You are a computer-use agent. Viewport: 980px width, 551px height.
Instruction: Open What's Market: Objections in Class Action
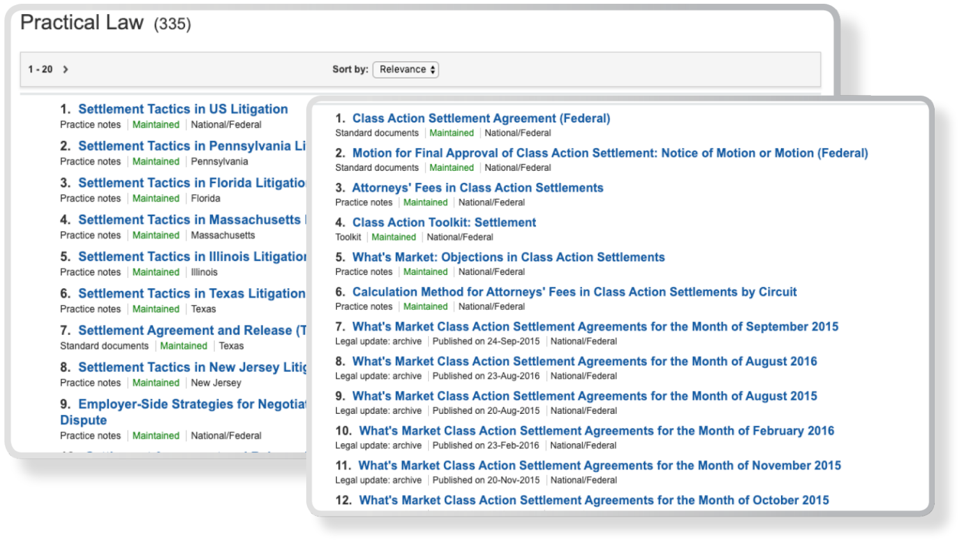click(x=509, y=258)
